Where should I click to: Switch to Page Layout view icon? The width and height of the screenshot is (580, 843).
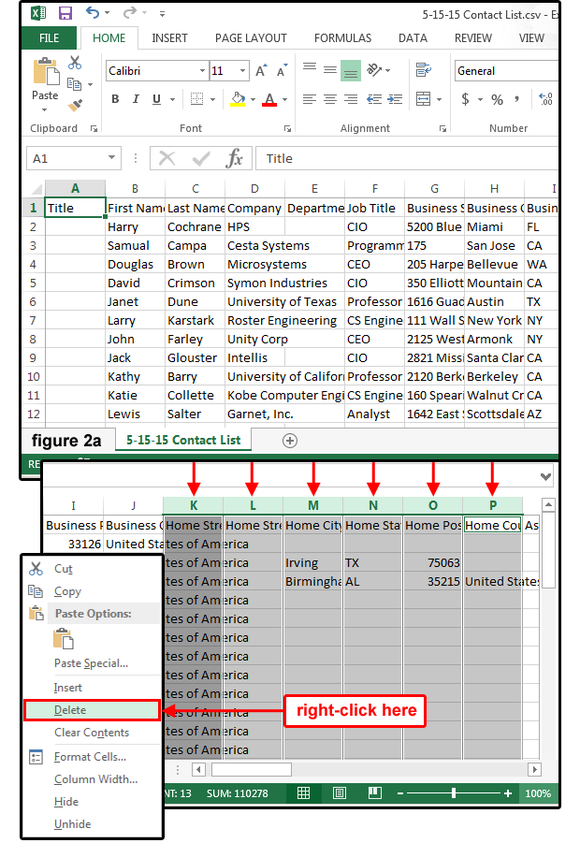(x=340, y=793)
